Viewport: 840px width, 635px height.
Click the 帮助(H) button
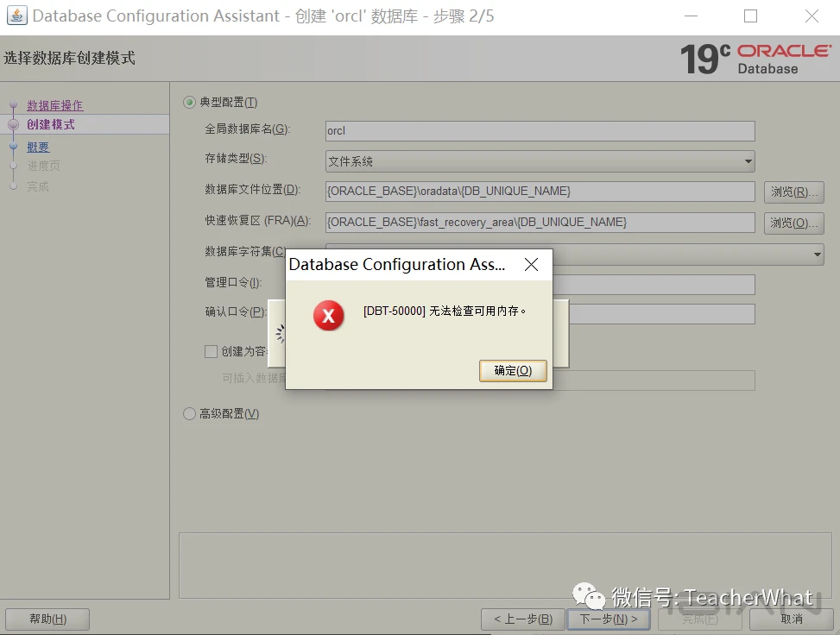47,619
